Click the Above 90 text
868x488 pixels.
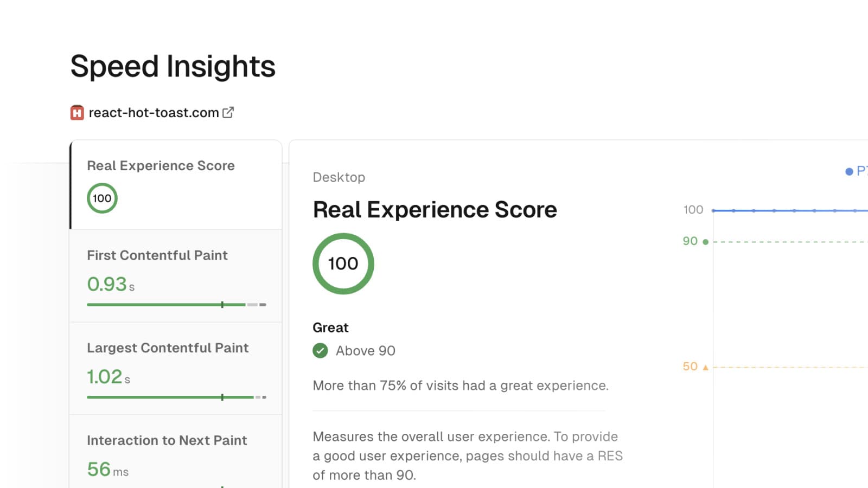[365, 351]
